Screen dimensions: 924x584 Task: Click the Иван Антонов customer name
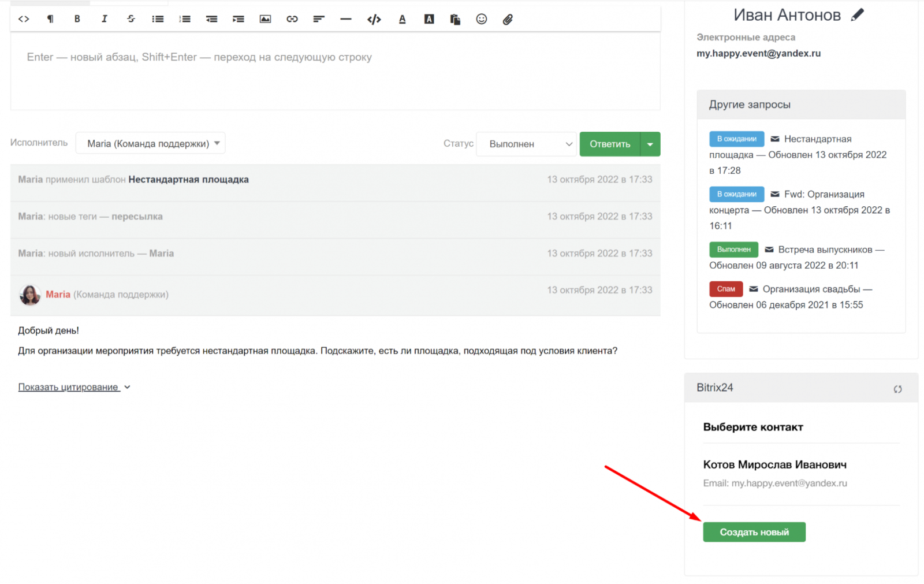click(x=787, y=15)
